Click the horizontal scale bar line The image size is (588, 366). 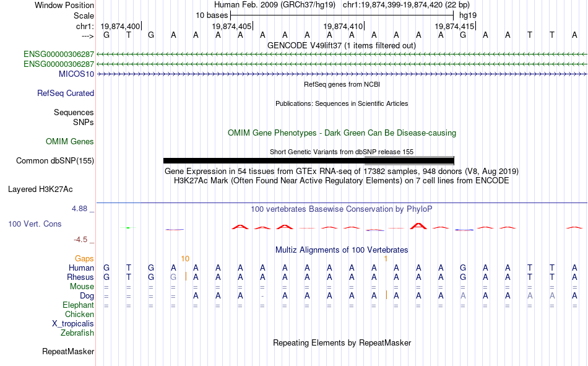[x=342, y=15]
